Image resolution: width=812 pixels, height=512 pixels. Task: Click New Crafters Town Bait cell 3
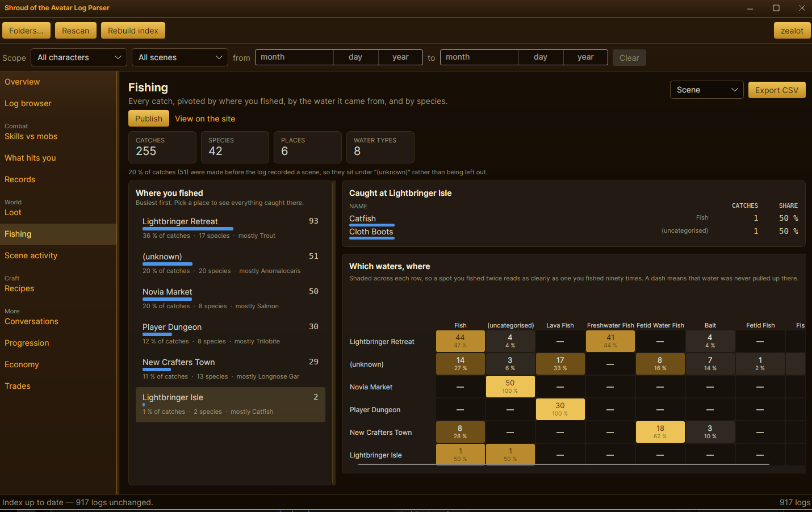tap(710, 432)
